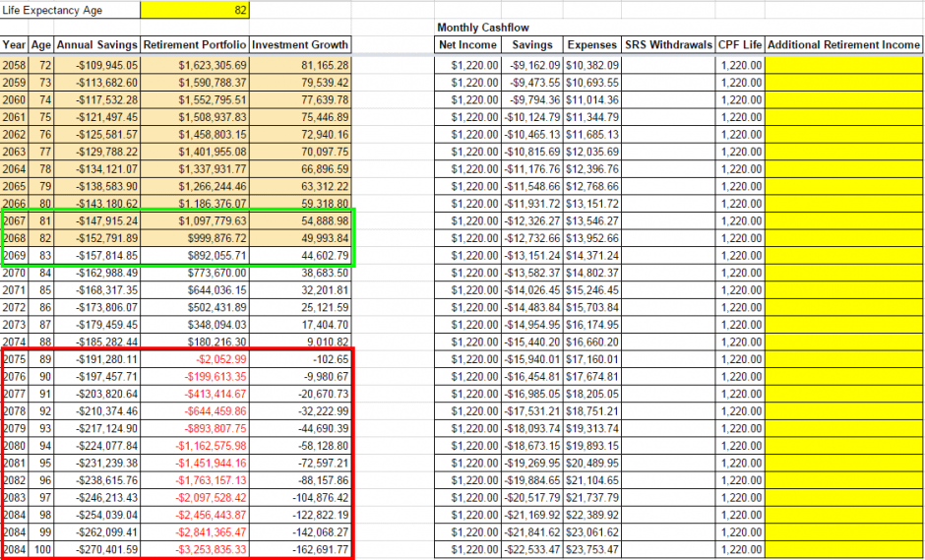Select monthly savings cell -$9,162.09

[532, 66]
